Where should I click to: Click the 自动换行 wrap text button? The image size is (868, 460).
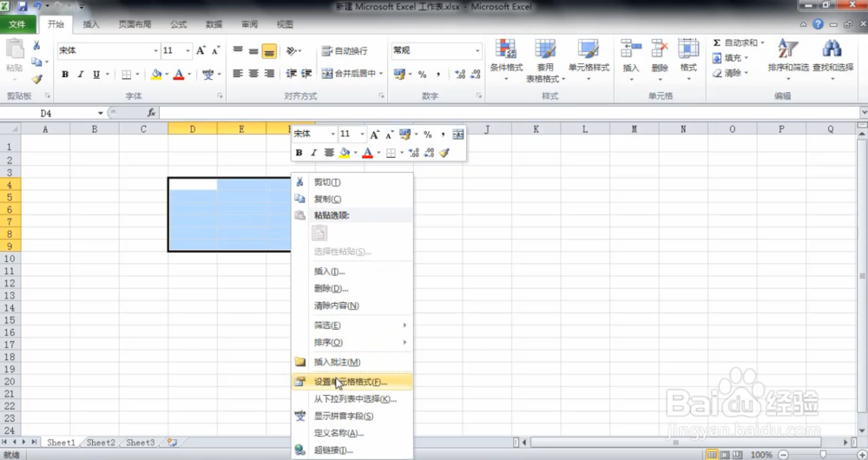click(345, 51)
